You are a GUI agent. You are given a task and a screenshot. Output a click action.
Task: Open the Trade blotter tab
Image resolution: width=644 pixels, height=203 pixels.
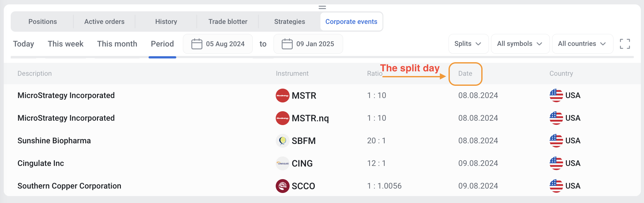pos(228,22)
